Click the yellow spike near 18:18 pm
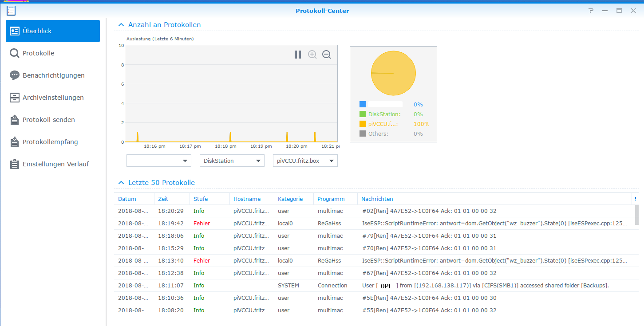The width and height of the screenshot is (644, 326). coord(230,137)
